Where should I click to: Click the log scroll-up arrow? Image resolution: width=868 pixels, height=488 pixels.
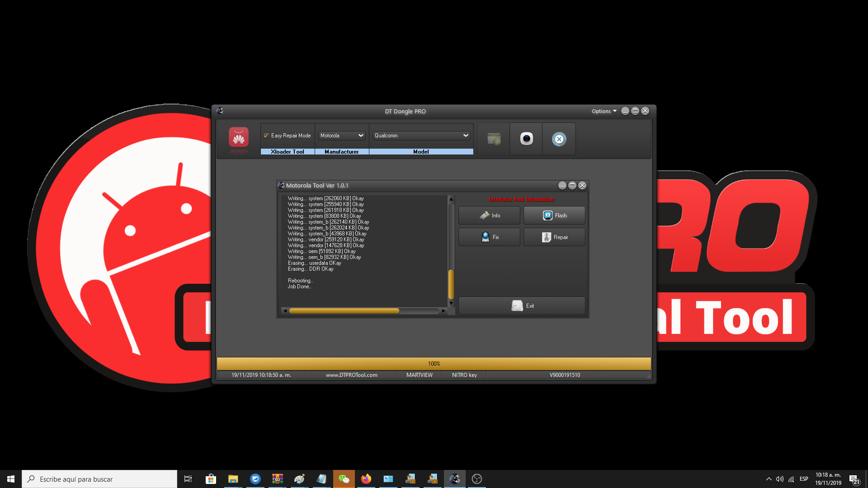[451, 199]
